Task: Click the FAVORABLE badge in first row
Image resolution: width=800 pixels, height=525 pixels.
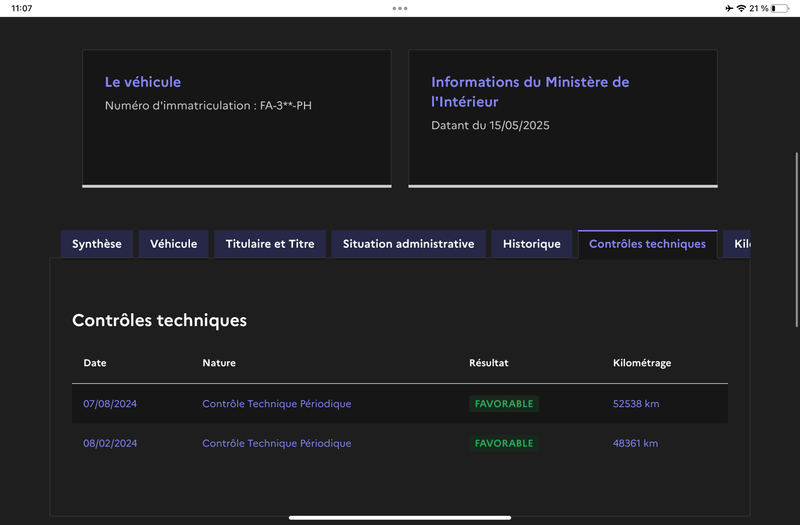Action: pyautogui.click(x=504, y=404)
